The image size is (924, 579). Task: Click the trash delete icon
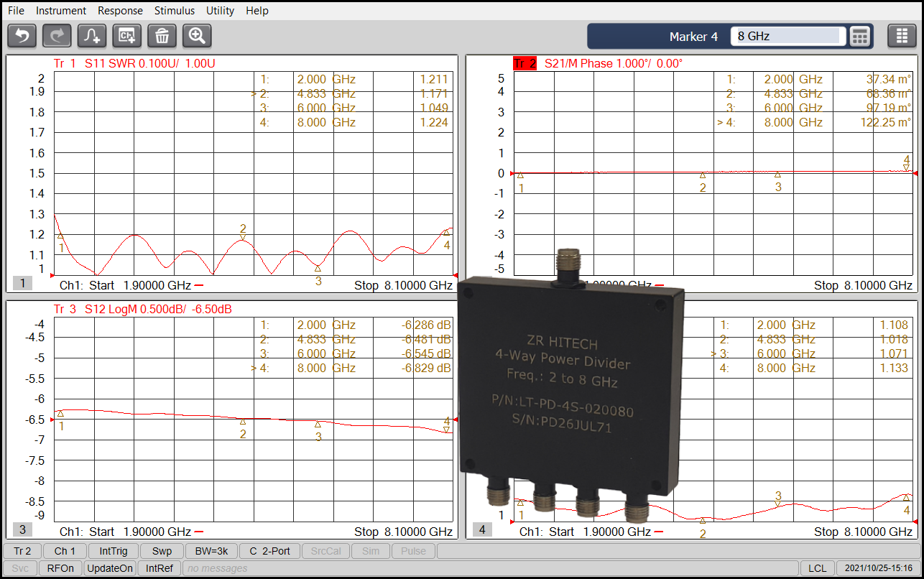tap(162, 35)
